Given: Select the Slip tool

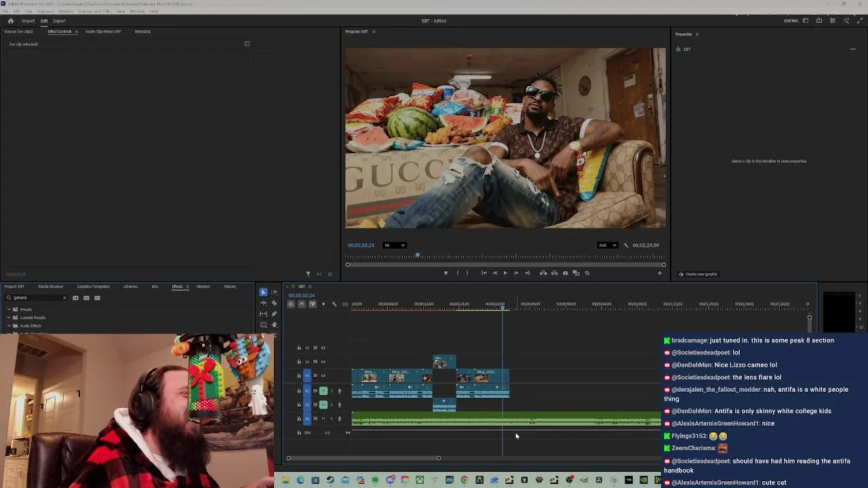Looking at the screenshot, I should tap(263, 314).
